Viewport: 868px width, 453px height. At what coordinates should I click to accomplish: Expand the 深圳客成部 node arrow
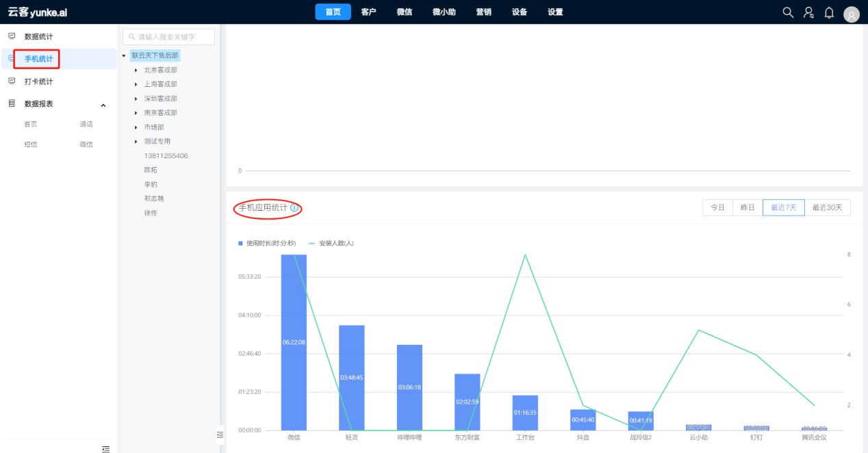pos(136,99)
